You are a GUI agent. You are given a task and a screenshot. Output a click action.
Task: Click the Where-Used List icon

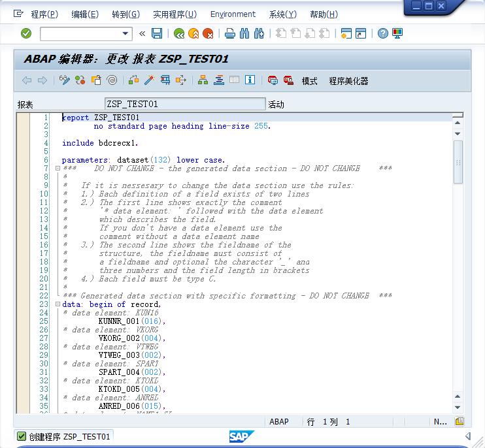pyautogui.click(x=181, y=80)
